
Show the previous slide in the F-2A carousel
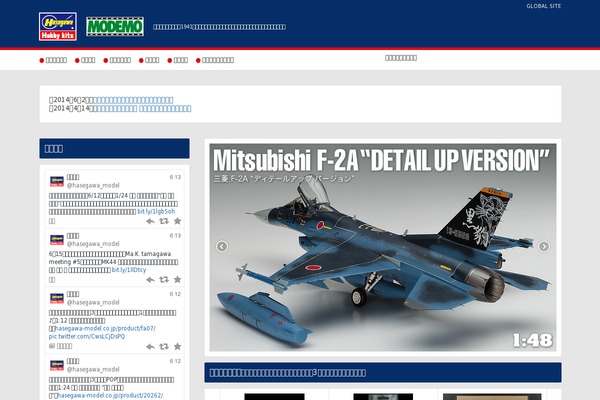pyautogui.click(x=222, y=246)
